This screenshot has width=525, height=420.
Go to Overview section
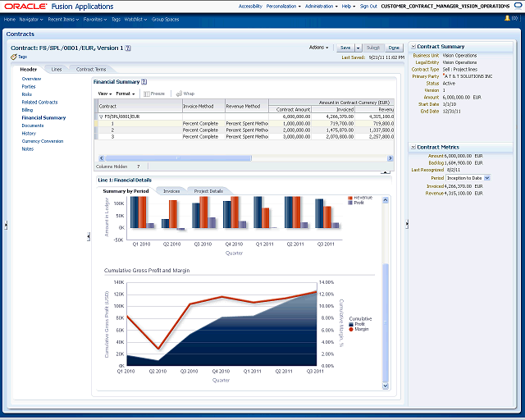(31, 79)
